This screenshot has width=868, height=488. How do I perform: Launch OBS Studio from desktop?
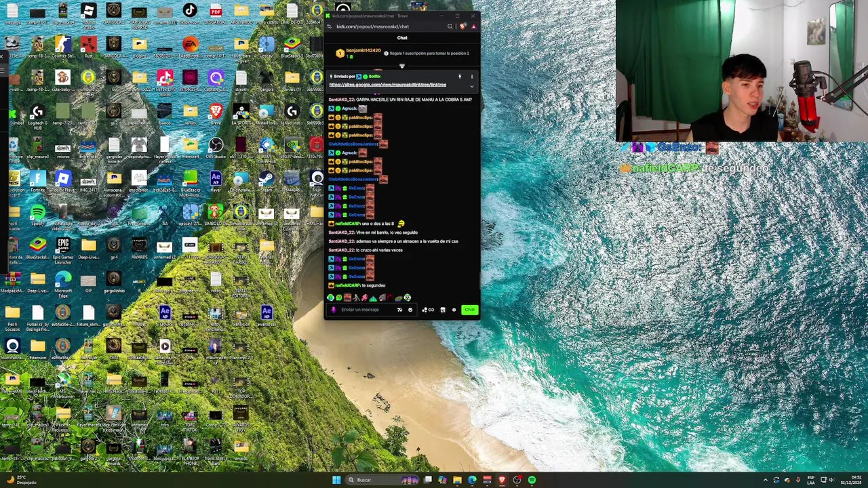click(216, 148)
